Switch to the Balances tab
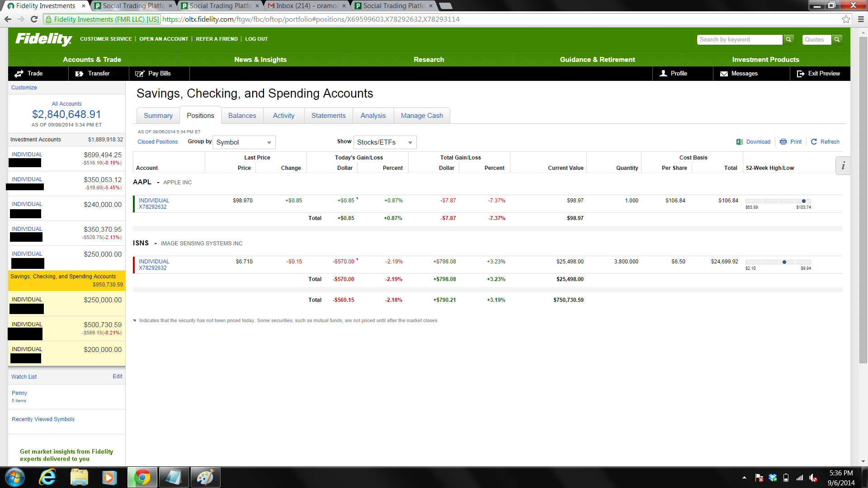Screen dimensions: 868x488 [x=242, y=116]
